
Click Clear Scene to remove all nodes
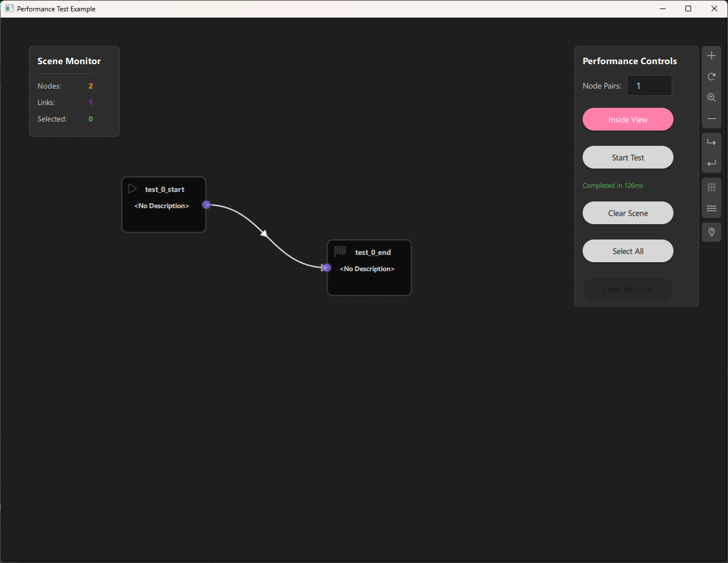[x=627, y=213]
